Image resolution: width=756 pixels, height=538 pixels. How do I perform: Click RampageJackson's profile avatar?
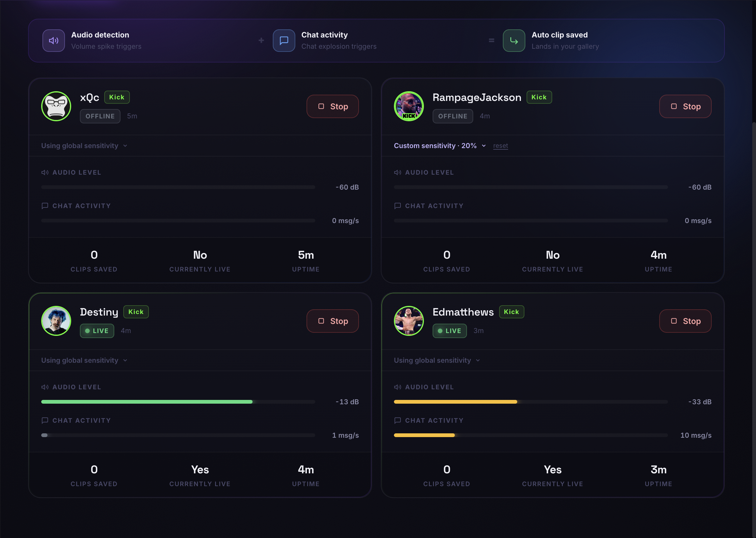pyautogui.click(x=409, y=106)
